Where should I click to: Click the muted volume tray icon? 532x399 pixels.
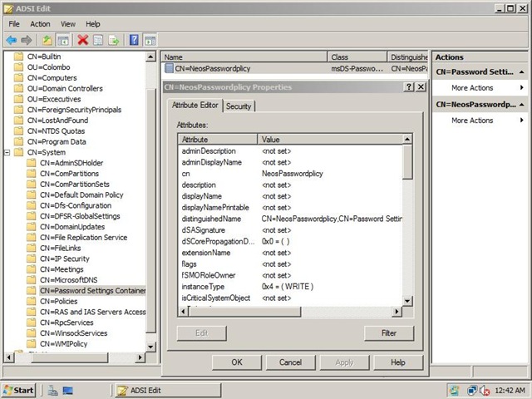tap(485, 391)
